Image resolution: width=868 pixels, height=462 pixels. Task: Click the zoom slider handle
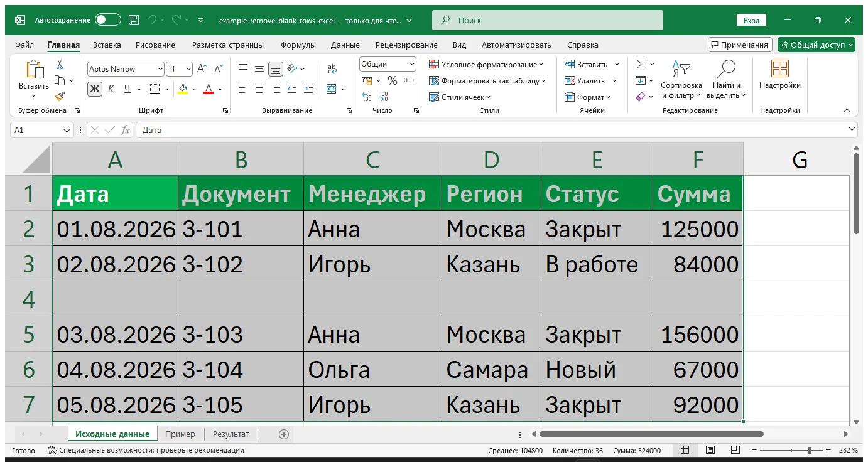[810, 450]
